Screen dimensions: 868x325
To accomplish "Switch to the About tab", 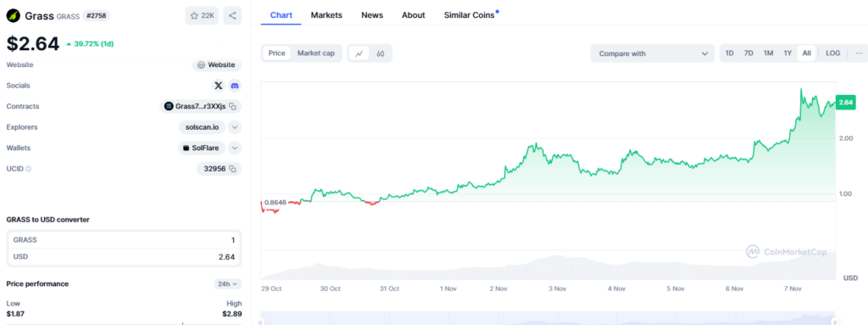I will point(414,15).
